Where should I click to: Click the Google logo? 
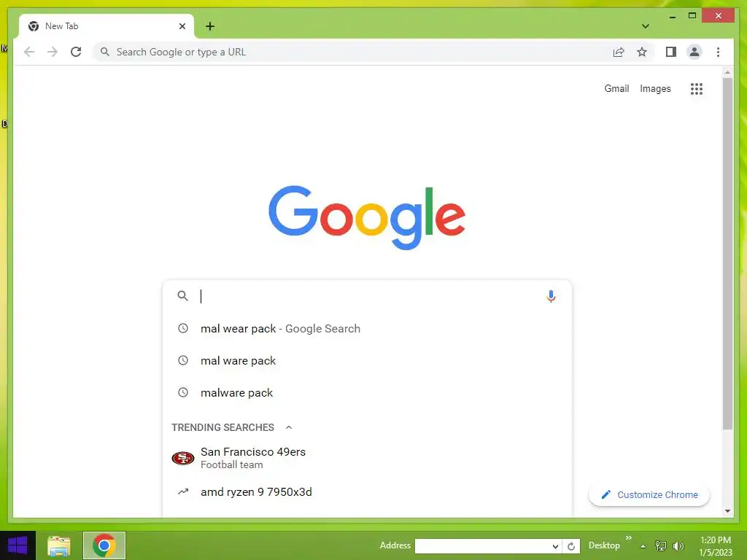pyautogui.click(x=367, y=217)
